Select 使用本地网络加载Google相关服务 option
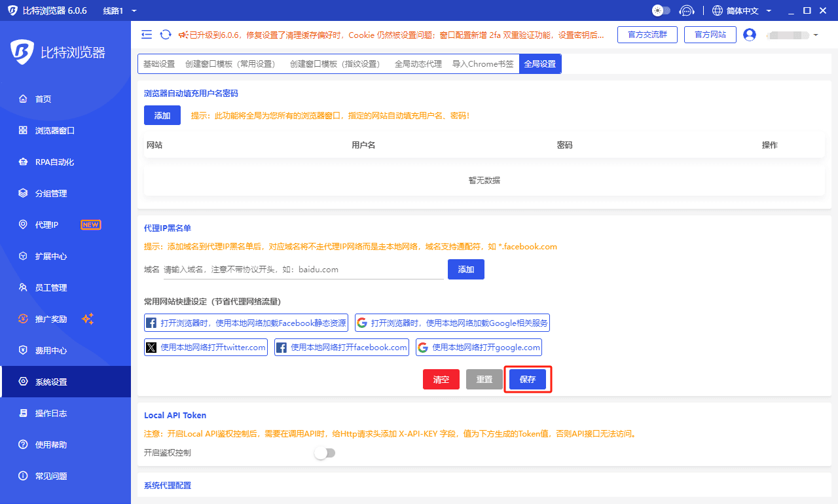Viewport: 838px width, 504px height. coord(452,323)
